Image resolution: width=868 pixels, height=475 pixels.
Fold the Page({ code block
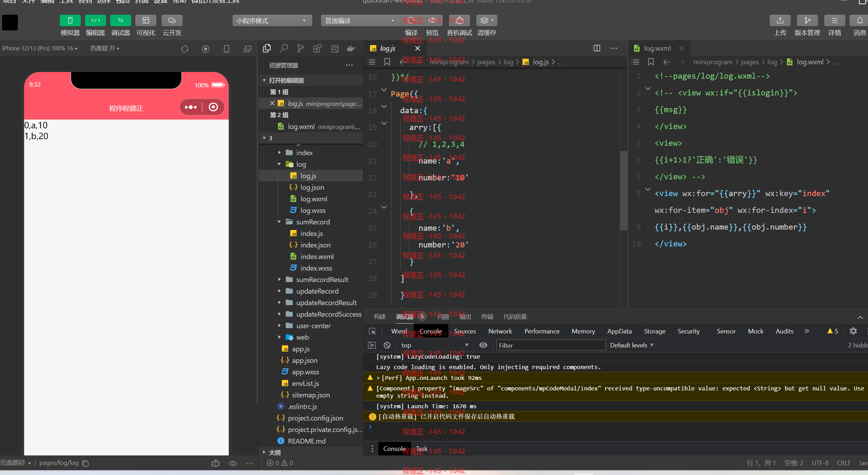tap(384, 90)
